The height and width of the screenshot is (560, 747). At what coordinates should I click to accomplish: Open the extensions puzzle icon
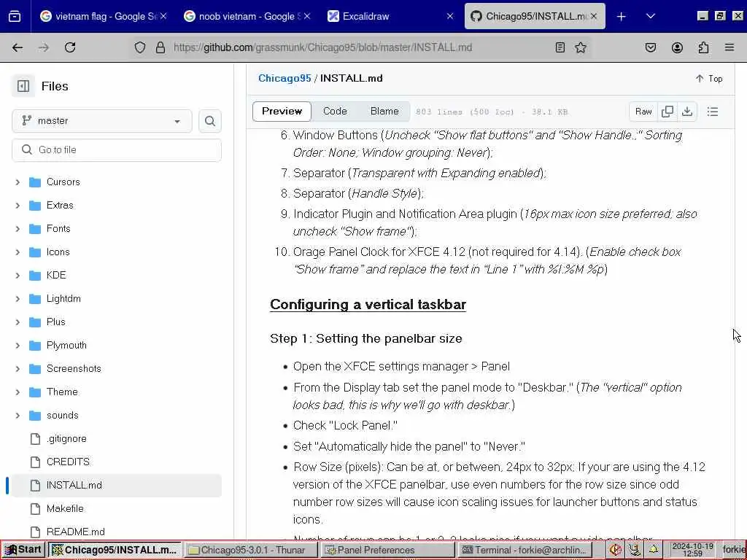point(703,47)
